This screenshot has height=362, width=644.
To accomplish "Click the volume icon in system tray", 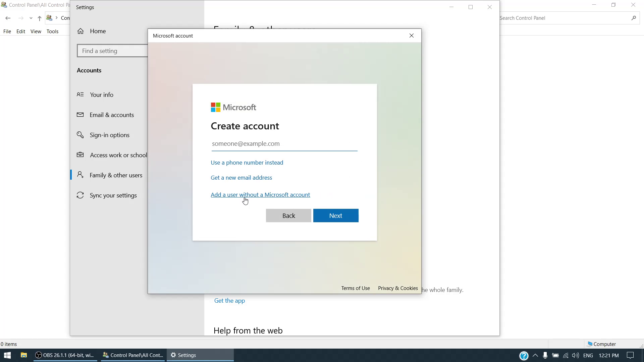I will [x=576, y=355].
